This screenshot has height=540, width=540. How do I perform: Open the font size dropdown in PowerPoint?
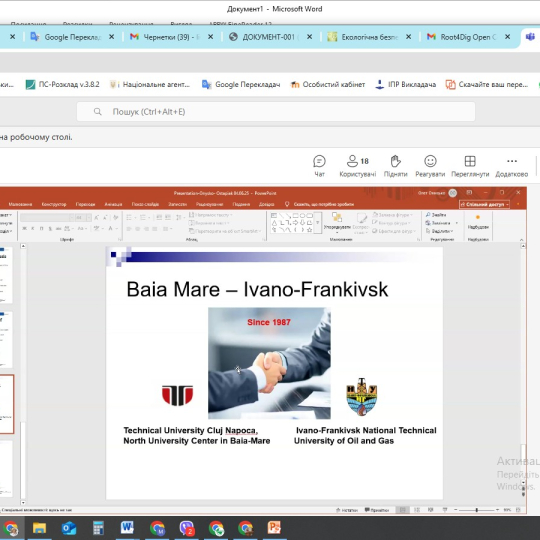click(89, 218)
